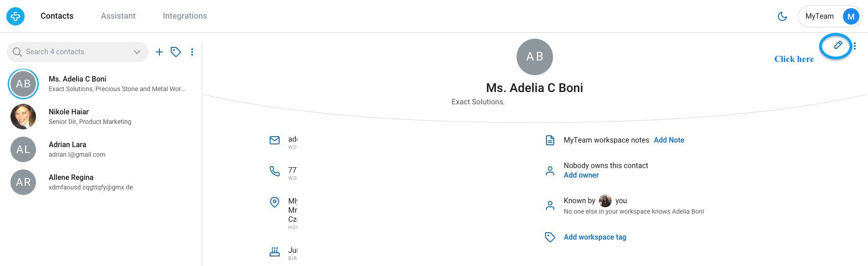The width and height of the screenshot is (868, 266).
Task: Open the contact list's three-dot options menu
Action: click(x=192, y=52)
